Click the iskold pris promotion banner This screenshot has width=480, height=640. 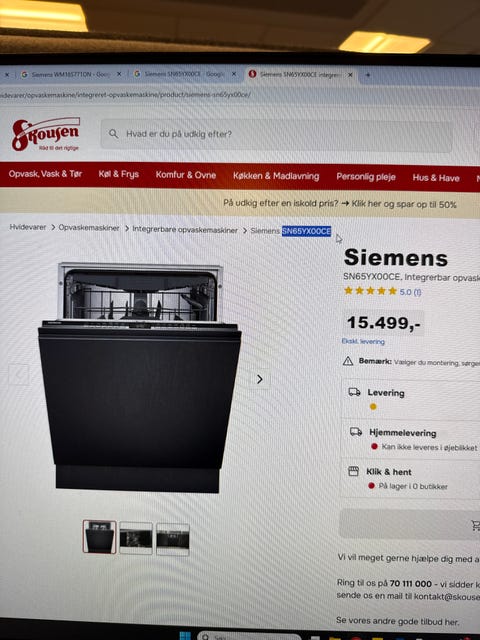(340, 203)
